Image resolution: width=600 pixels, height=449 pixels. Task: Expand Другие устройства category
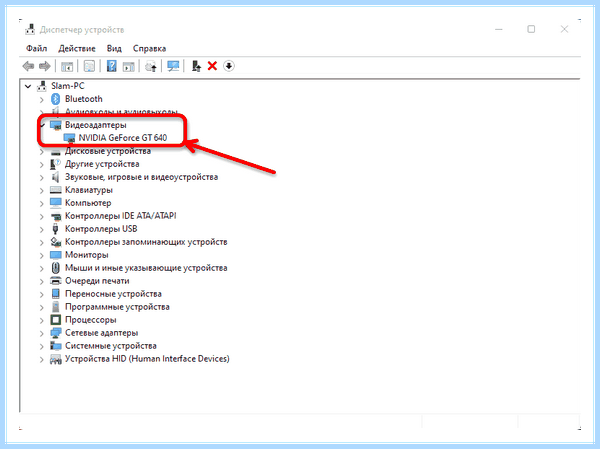click(42, 165)
